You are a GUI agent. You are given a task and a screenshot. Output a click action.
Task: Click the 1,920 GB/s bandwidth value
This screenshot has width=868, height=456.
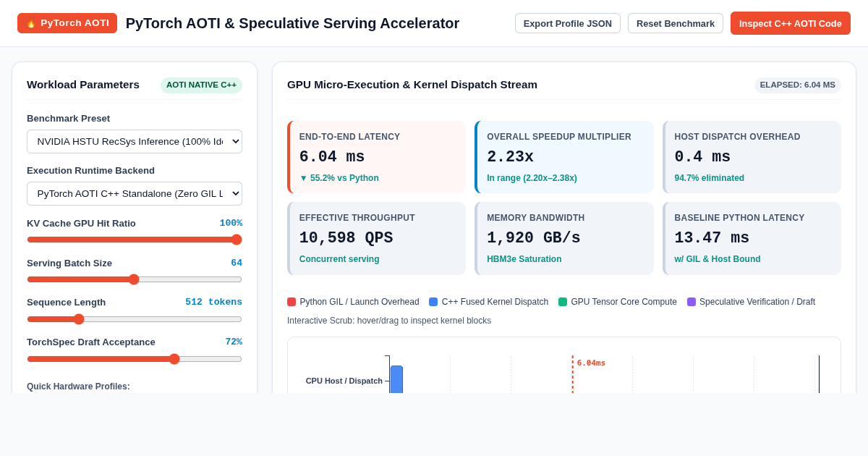coord(534,238)
